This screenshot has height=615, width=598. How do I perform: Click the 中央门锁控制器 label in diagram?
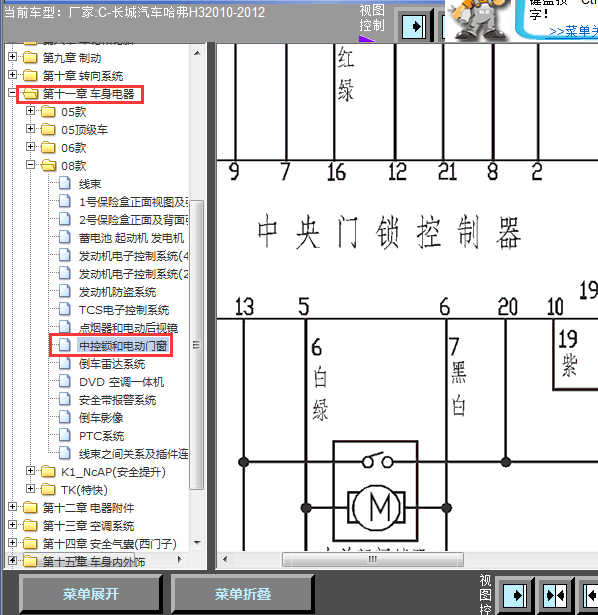click(389, 232)
